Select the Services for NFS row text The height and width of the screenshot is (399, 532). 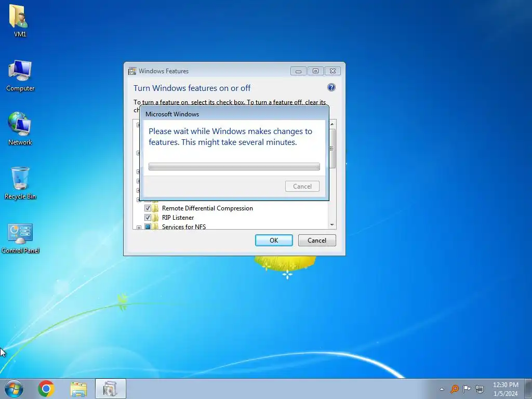[184, 227]
